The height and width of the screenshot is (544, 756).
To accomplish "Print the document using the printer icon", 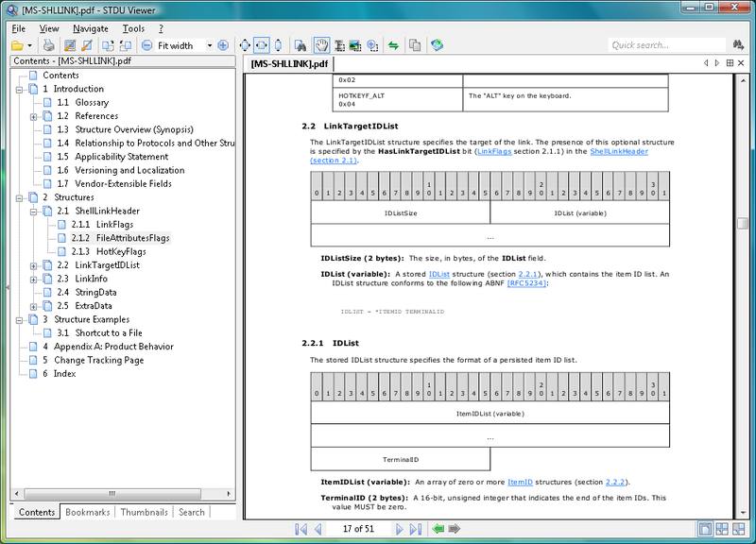I will (x=49, y=45).
